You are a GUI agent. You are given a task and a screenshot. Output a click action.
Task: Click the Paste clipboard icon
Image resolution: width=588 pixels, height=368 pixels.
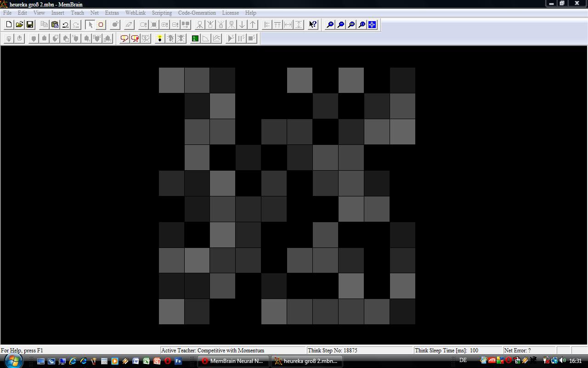tap(55, 25)
